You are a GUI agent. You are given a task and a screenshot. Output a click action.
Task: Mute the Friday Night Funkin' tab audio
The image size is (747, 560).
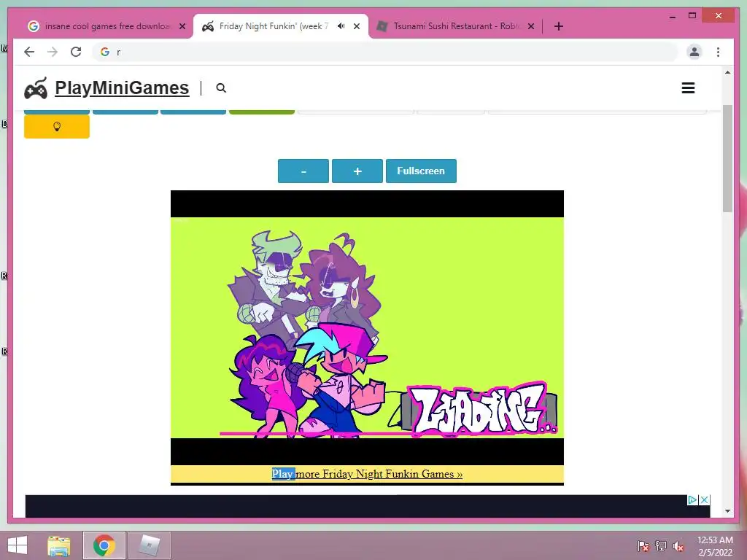(x=341, y=26)
